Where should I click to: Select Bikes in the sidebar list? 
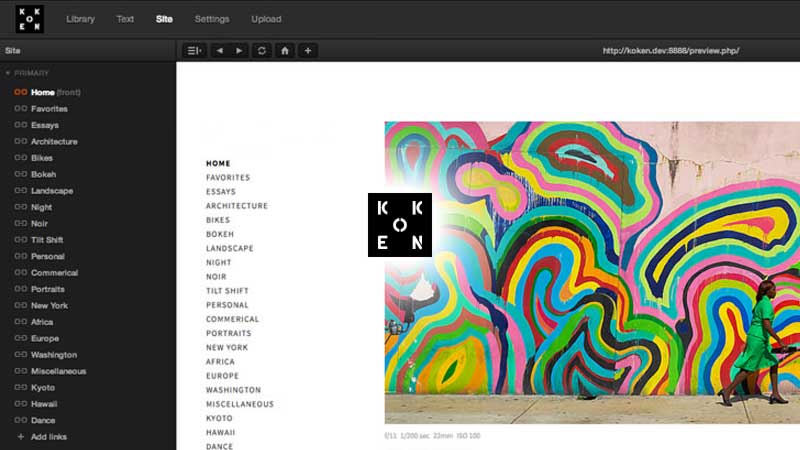(42, 158)
